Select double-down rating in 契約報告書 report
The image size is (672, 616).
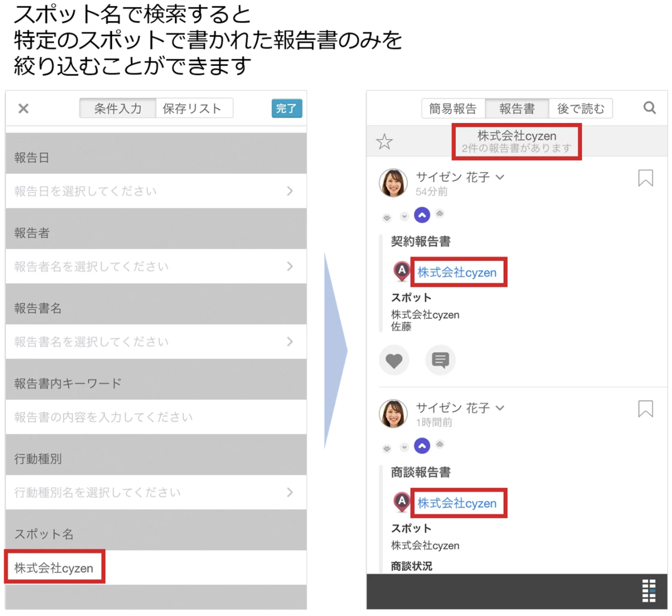[x=387, y=217]
